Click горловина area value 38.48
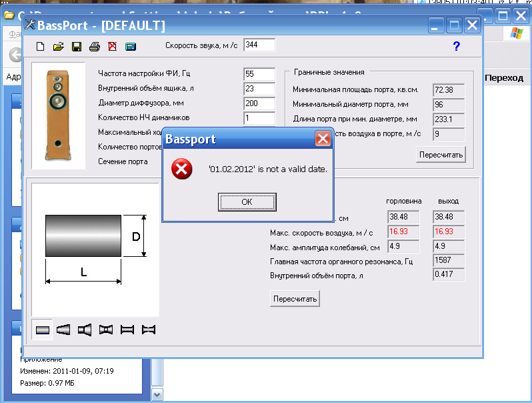This screenshot has height=403, width=532. pos(403,217)
